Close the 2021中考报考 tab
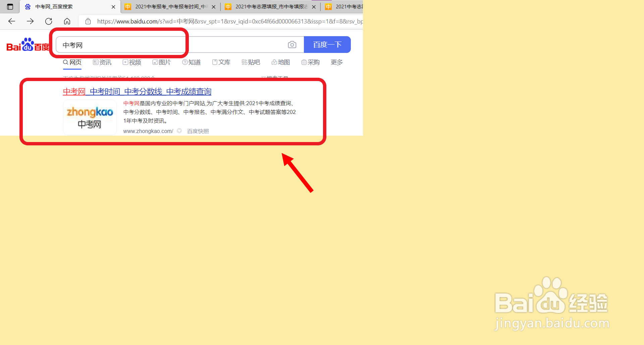Image resolution: width=644 pixels, height=345 pixels. click(x=214, y=7)
